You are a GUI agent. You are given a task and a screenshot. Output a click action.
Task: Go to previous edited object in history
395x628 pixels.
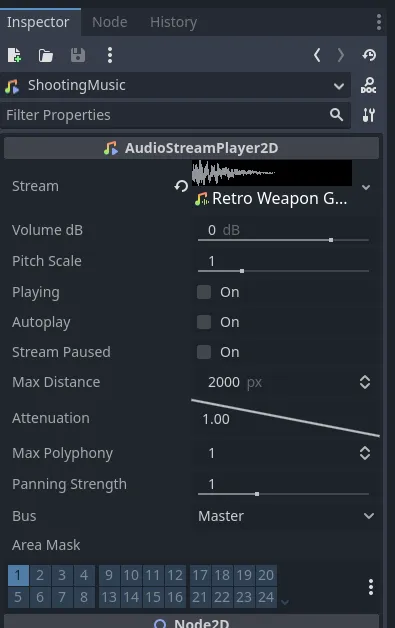tap(317, 55)
